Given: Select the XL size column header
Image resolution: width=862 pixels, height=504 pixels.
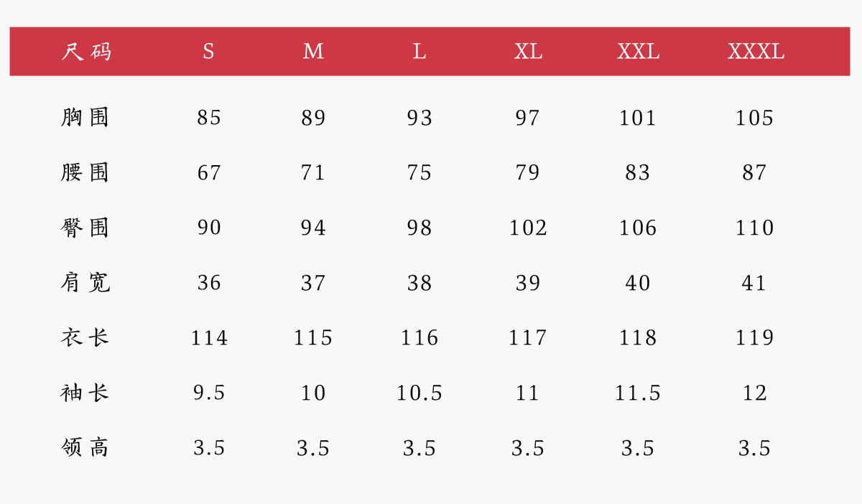Looking at the screenshot, I should tap(528, 52).
